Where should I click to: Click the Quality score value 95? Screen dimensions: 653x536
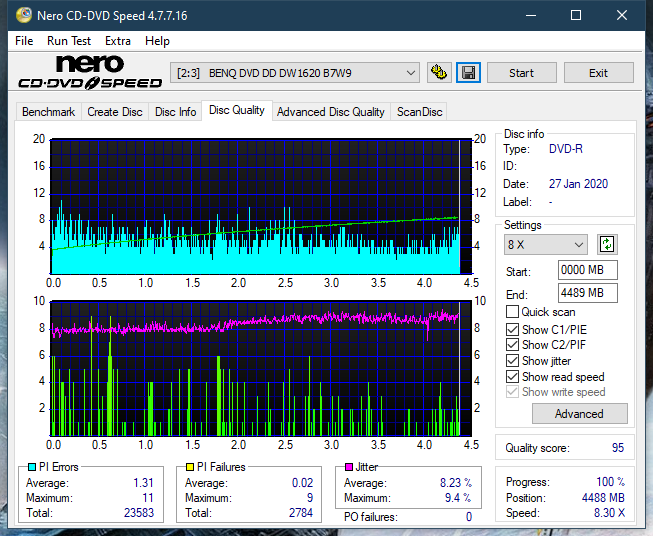pos(618,448)
